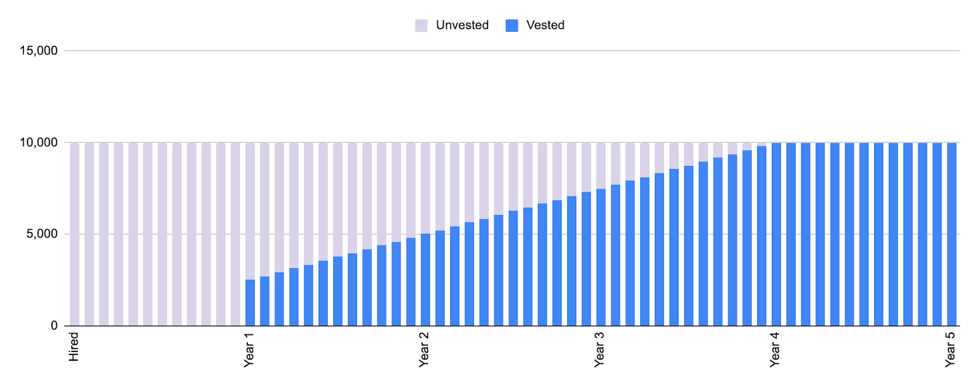Select the fully vested bar at Year 4
This screenshot has height=387, width=980.
point(776,234)
